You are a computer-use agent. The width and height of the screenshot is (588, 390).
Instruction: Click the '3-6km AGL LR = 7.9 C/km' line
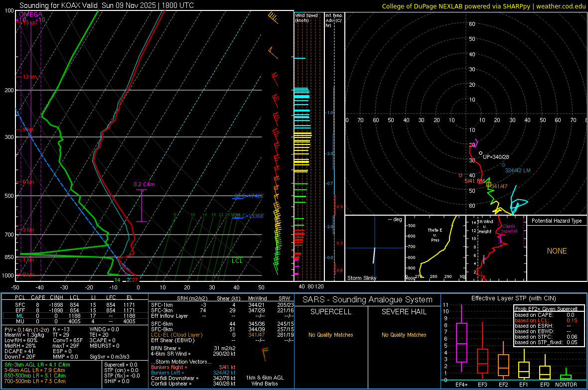coord(34,370)
